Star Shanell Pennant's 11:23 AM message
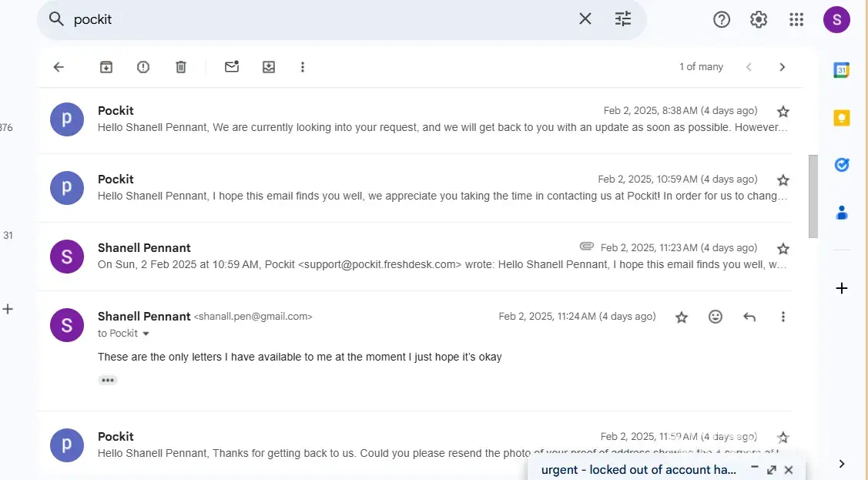 click(x=783, y=248)
